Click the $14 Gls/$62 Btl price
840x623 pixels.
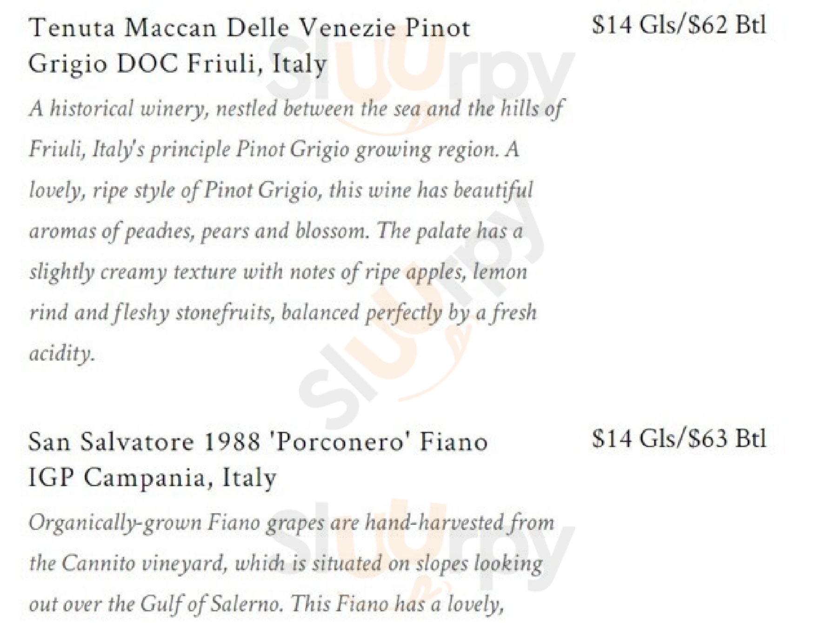[679, 25]
